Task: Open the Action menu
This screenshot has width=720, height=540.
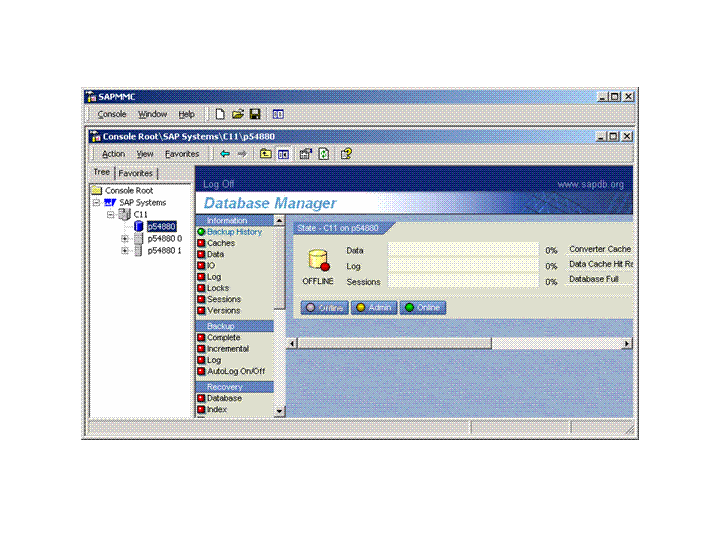Action: [x=113, y=154]
